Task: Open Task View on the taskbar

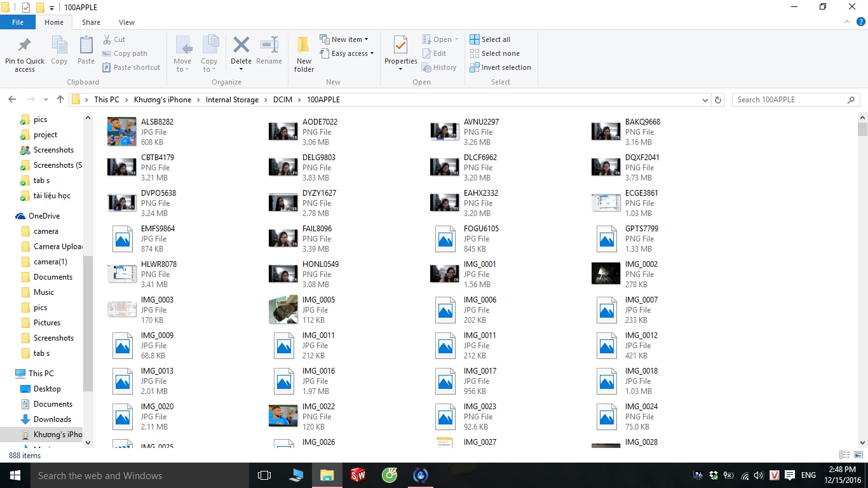Action: 264,475
